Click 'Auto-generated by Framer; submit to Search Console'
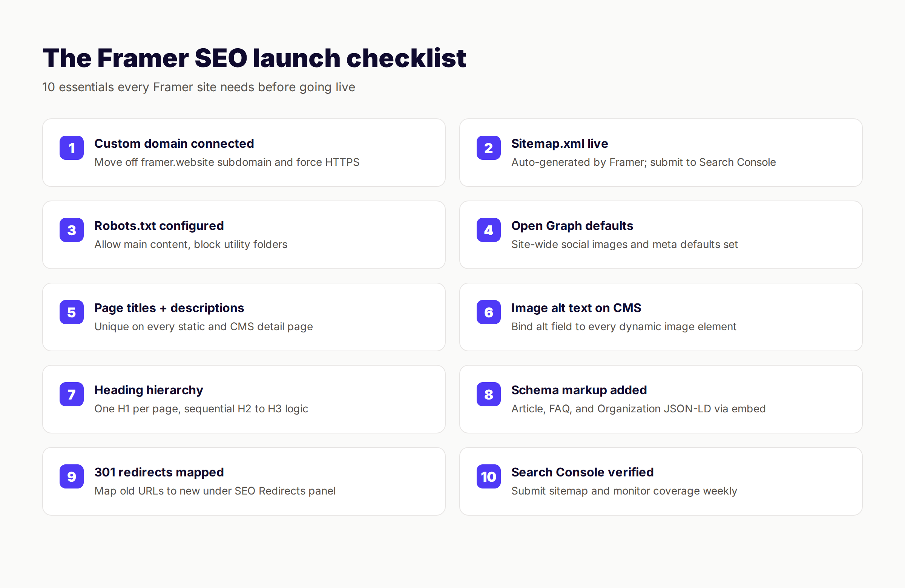905x588 pixels. (644, 162)
